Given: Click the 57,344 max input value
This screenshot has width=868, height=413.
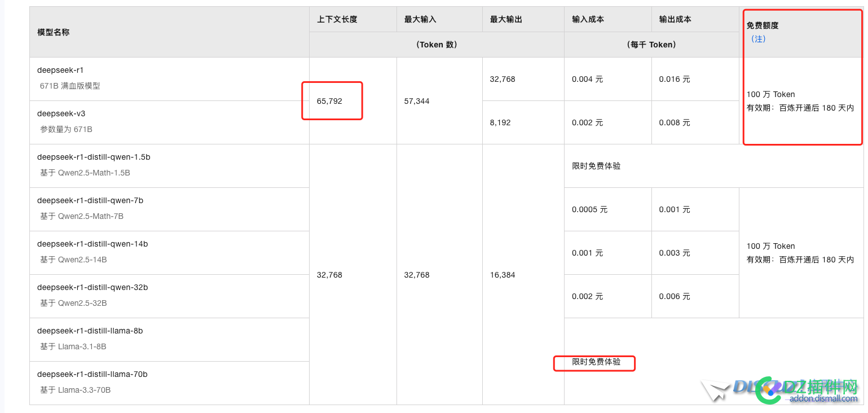Looking at the screenshot, I should (417, 101).
